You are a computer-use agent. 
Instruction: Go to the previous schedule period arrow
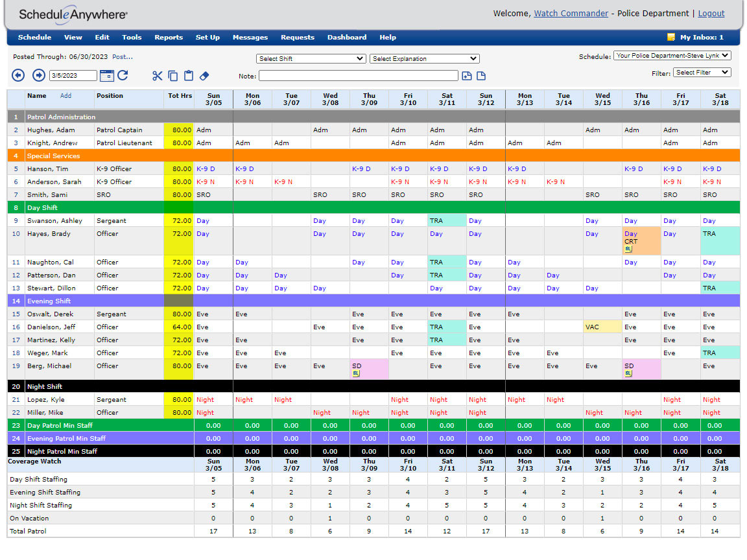click(18, 75)
